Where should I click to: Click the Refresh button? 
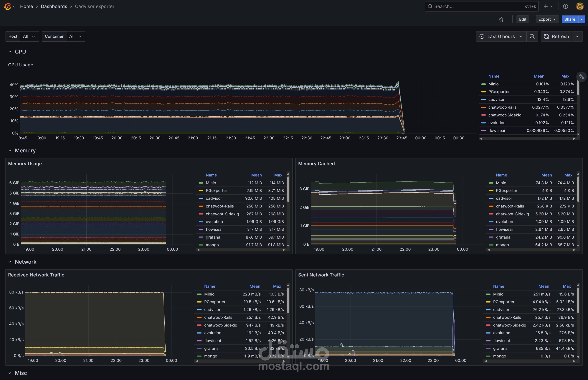556,36
